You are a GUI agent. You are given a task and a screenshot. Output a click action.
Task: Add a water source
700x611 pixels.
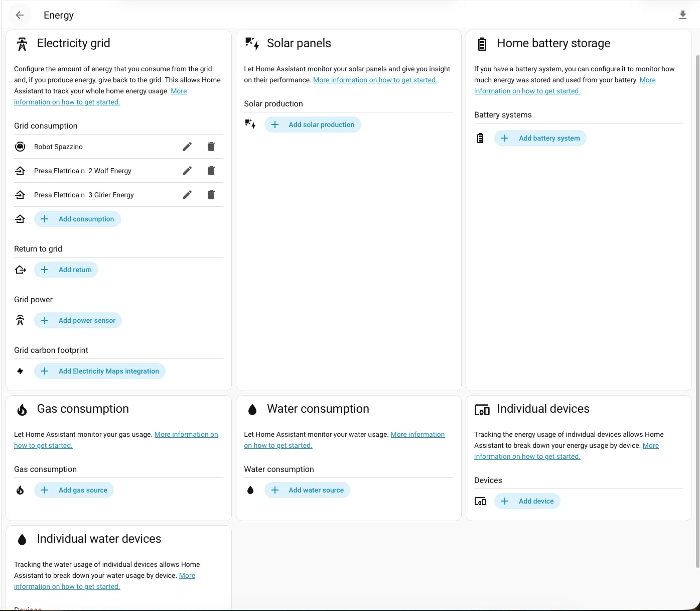pos(307,490)
